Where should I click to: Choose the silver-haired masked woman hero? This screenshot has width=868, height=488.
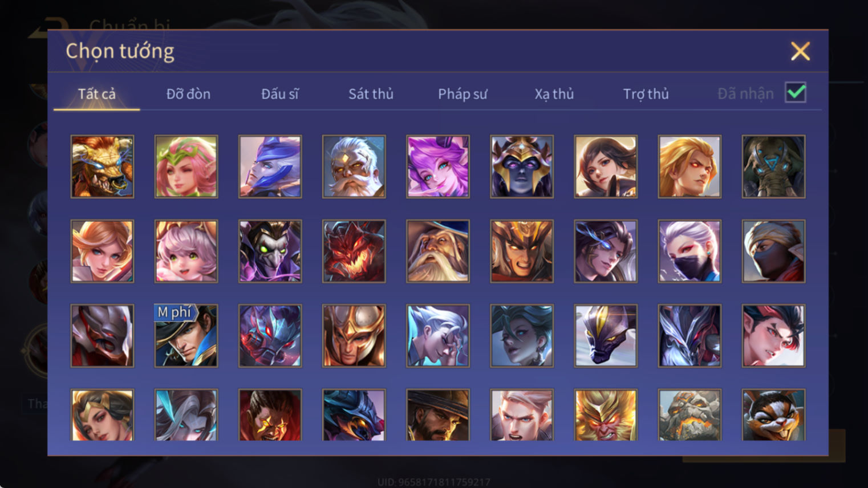point(689,251)
